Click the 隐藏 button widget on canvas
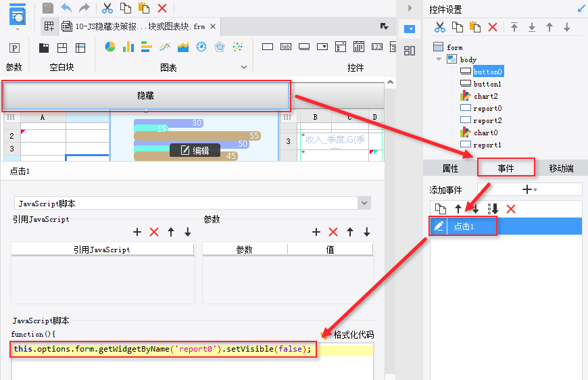Viewport: 588px width, 380px height. 145,95
